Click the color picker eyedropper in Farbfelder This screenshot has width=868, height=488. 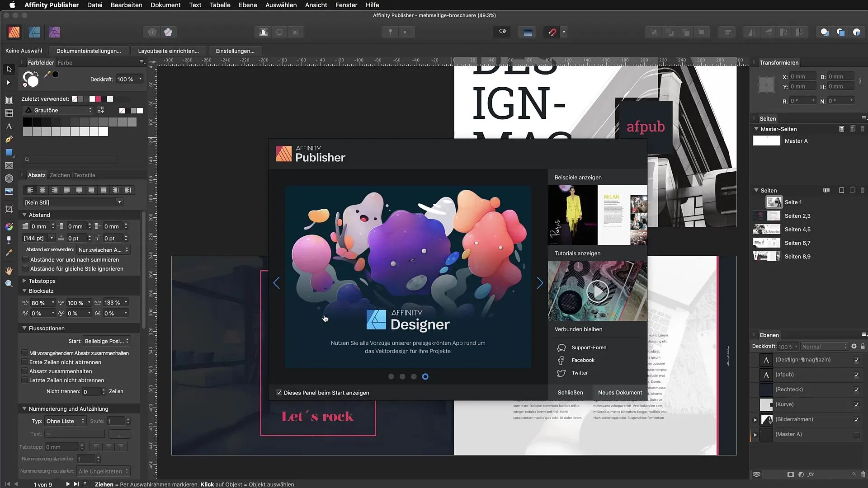[47, 75]
